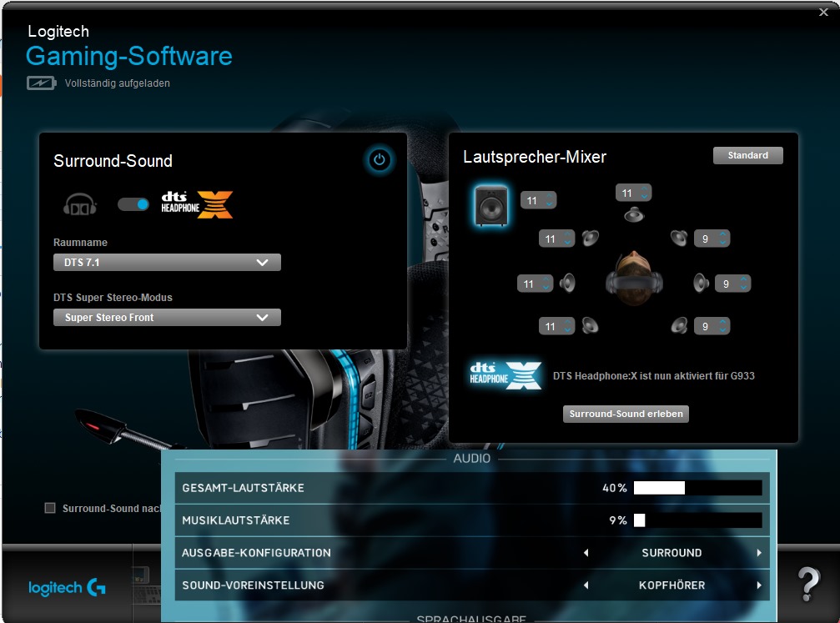The height and width of the screenshot is (623, 840).
Task: Click left arrow of Ausgabe-Konfiguration
Action: [586, 553]
